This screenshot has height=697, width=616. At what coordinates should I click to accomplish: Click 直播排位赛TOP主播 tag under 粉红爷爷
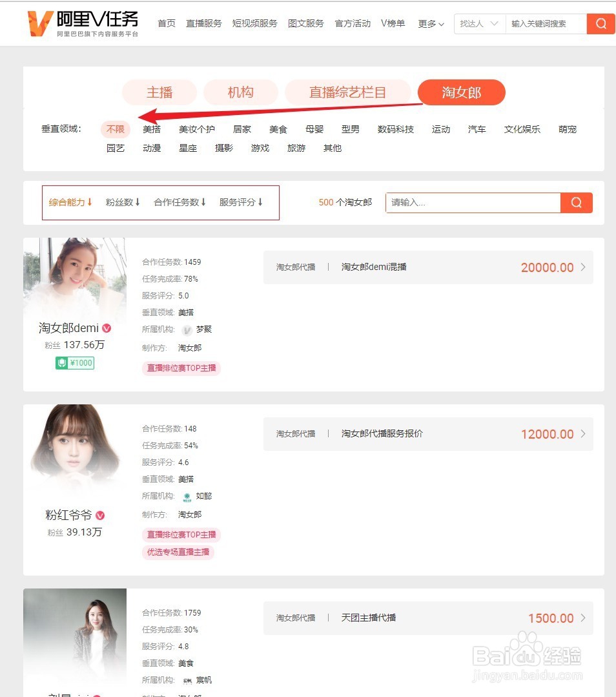(x=181, y=535)
